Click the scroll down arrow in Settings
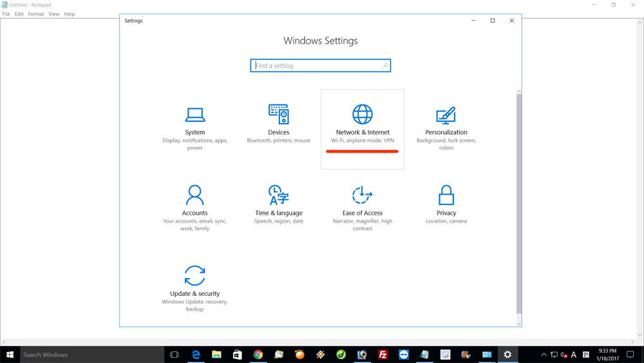Viewport: 644px width, 363px height. coord(519,324)
